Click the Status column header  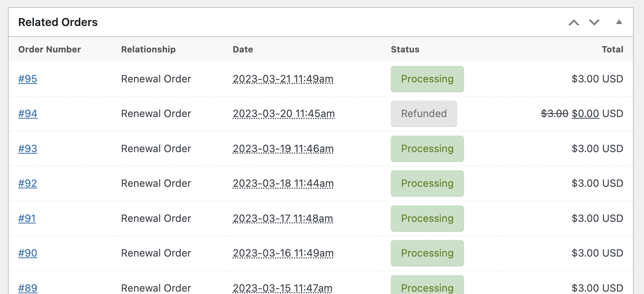tap(405, 49)
